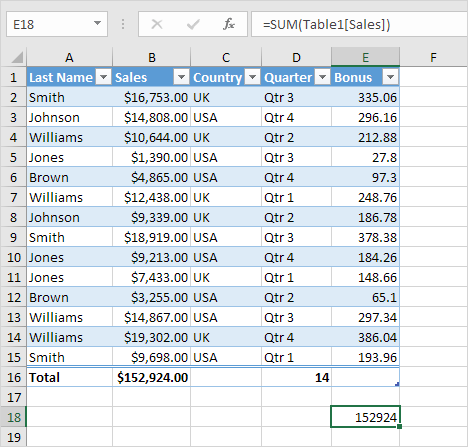Viewport: 468px width, 447px height.
Task: Select the cell containing $19,302.00
Action: point(152,337)
